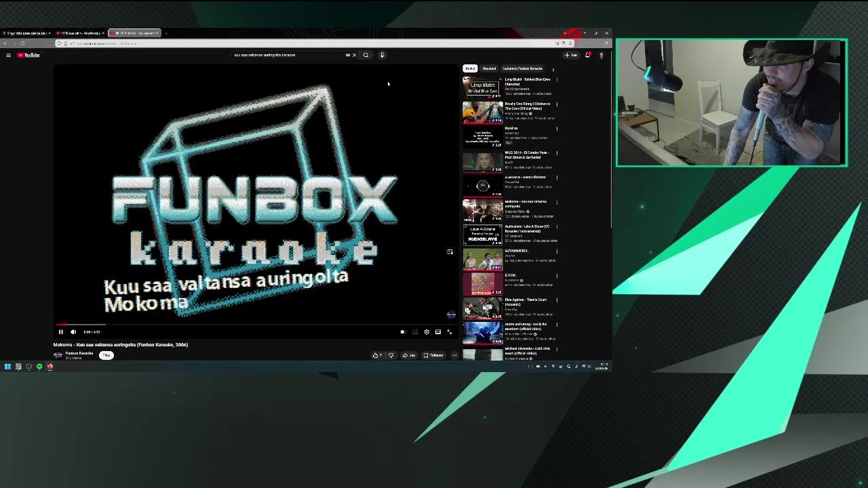Start voice search with the microphone
This screenshot has height=488, width=868.
pyautogui.click(x=382, y=55)
